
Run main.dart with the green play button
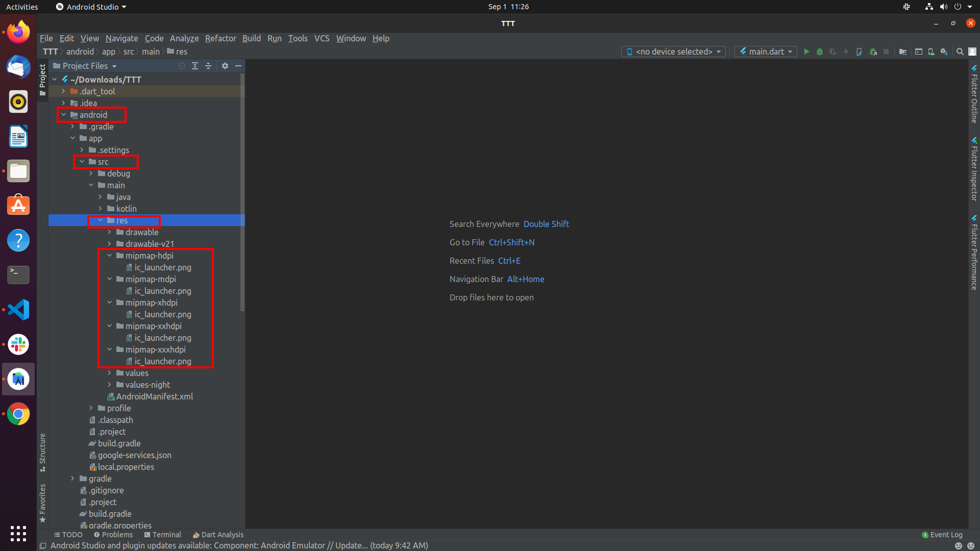[806, 52]
